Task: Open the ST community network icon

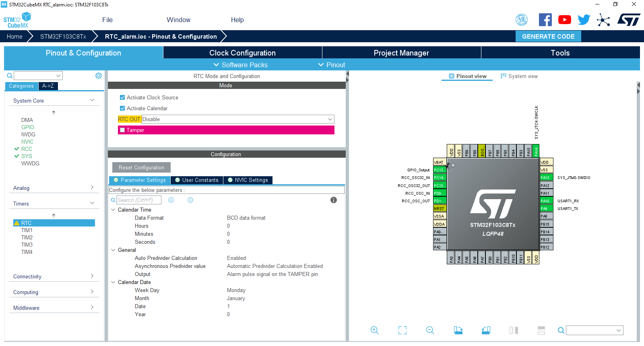Action: pyautogui.click(x=603, y=20)
